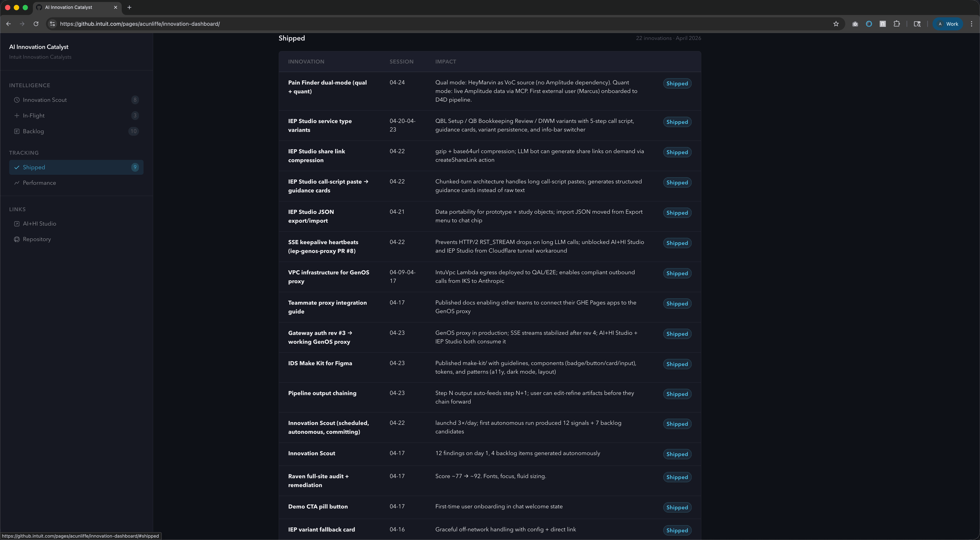Click the browser forward arrow
The height and width of the screenshot is (540, 980).
coord(22,24)
